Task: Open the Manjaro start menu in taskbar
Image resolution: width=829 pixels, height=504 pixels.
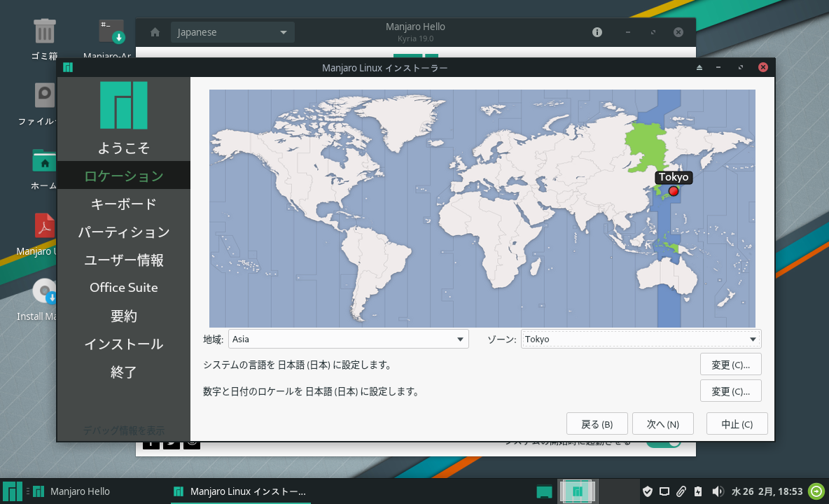Action: (12, 491)
